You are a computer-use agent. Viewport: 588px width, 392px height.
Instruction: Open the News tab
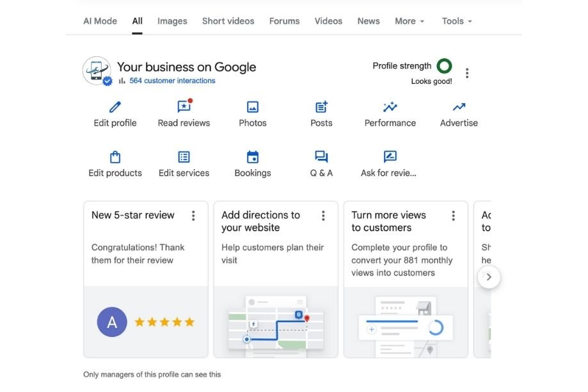[x=369, y=21]
